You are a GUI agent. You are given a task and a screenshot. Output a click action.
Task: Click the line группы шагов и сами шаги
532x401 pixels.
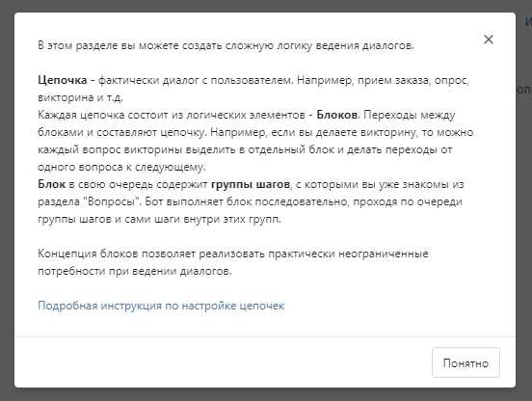[159, 219]
